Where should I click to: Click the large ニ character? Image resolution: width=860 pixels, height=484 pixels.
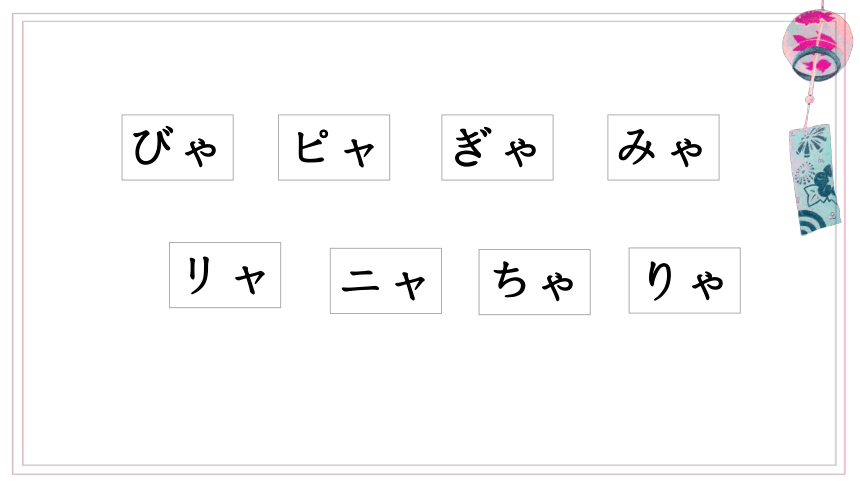click(x=360, y=280)
